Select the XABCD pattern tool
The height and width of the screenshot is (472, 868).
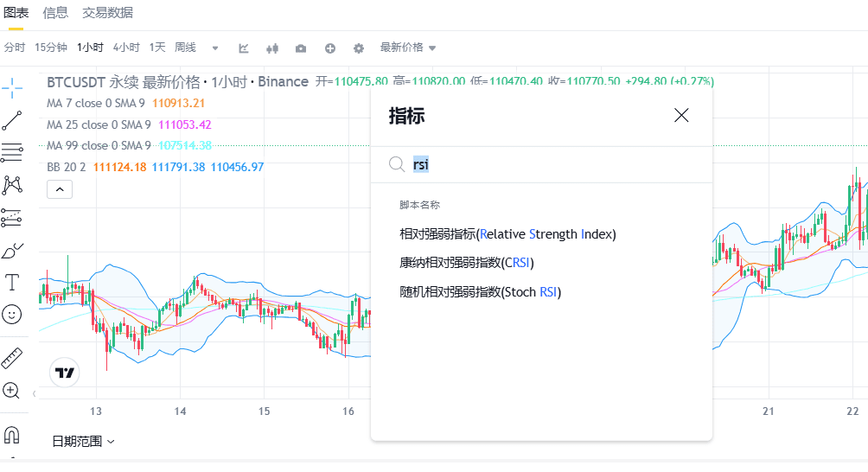[11, 185]
